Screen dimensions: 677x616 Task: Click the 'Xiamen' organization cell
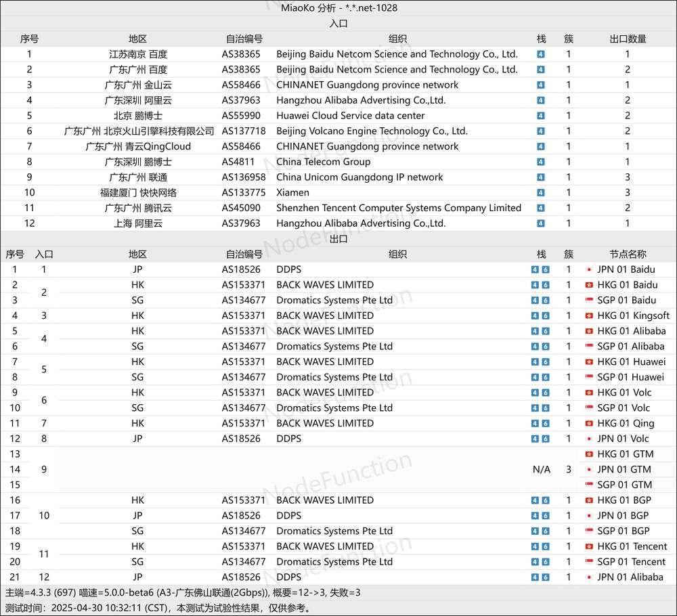tap(292, 192)
